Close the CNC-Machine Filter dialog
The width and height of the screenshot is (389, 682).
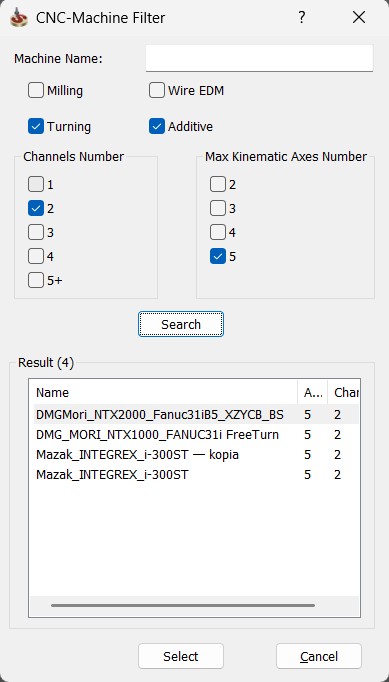(359, 18)
